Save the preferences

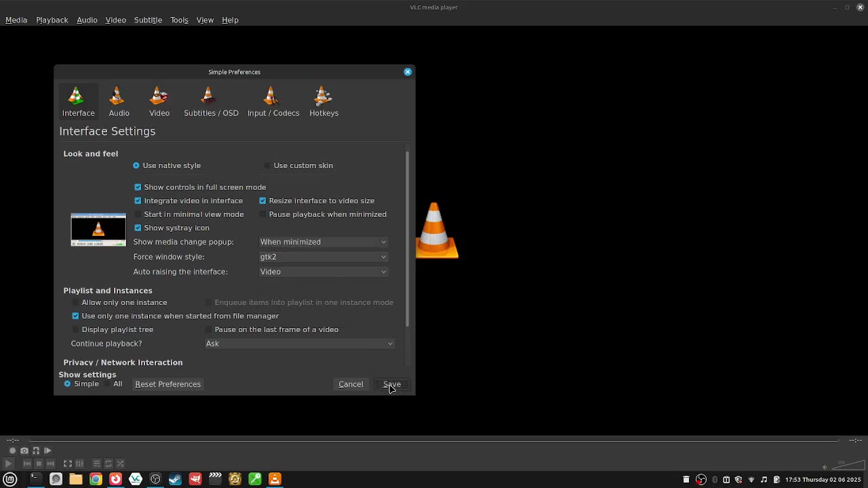392,384
